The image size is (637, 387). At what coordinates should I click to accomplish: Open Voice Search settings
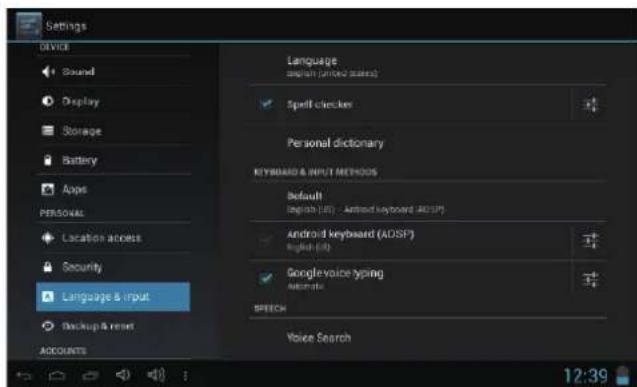(428, 337)
